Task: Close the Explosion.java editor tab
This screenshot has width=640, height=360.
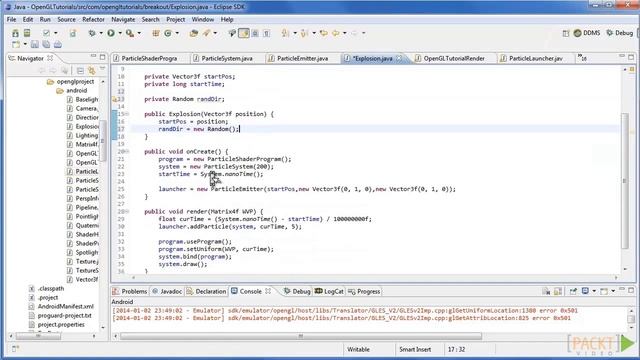Action: [x=399, y=58]
